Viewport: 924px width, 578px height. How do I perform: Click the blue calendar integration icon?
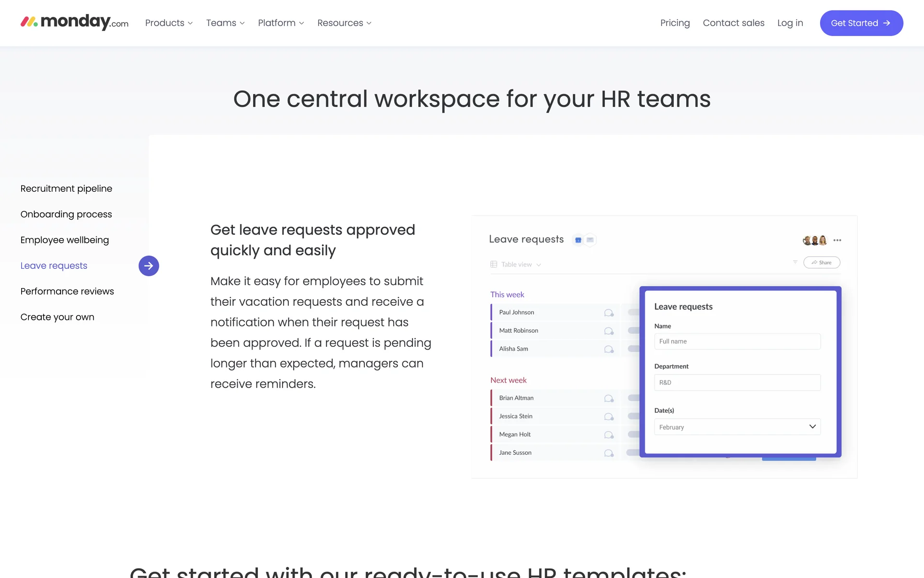578,240
